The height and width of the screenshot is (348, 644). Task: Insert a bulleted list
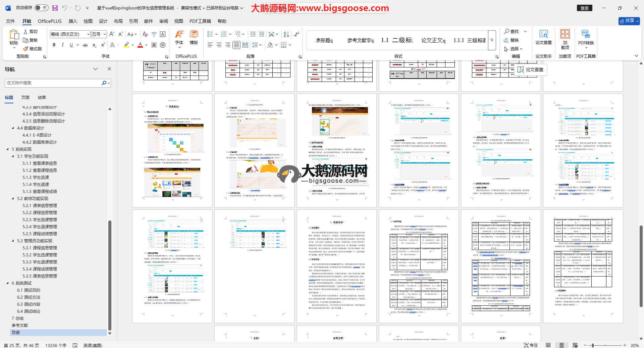pyautogui.click(x=210, y=34)
